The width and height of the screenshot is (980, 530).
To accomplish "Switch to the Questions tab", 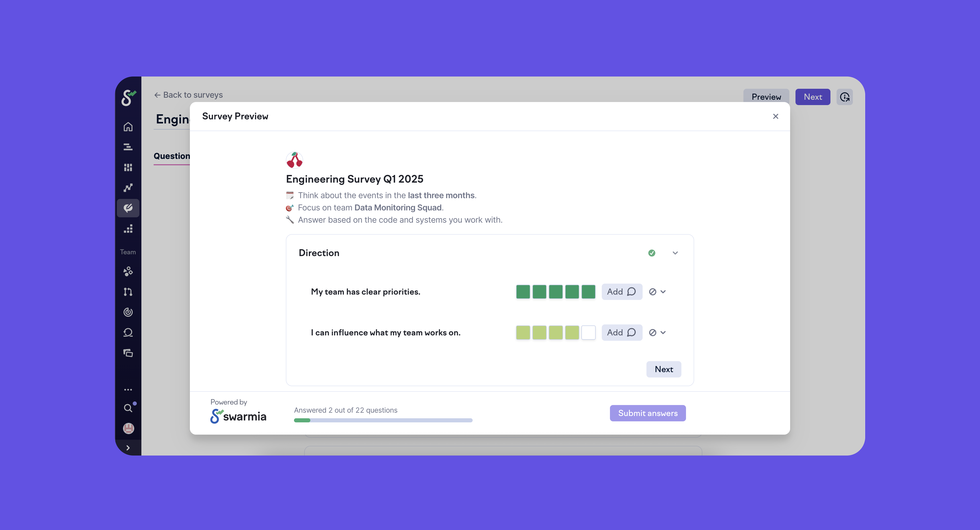I will point(171,156).
